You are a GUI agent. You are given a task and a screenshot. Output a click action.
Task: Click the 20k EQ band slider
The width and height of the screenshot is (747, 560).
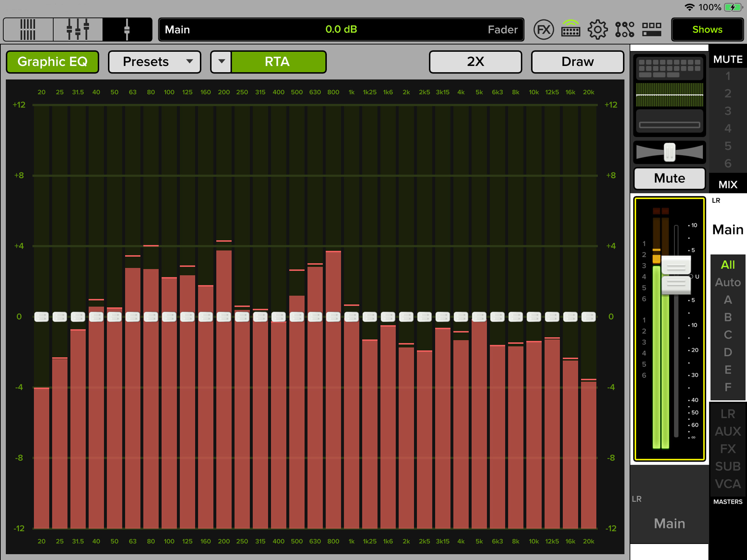pos(589,317)
